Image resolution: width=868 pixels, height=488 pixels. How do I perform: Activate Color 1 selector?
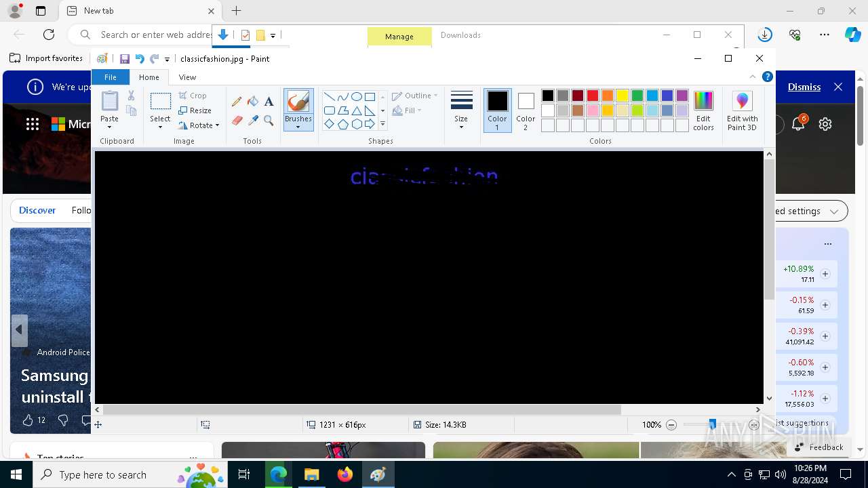pos(497,110)
